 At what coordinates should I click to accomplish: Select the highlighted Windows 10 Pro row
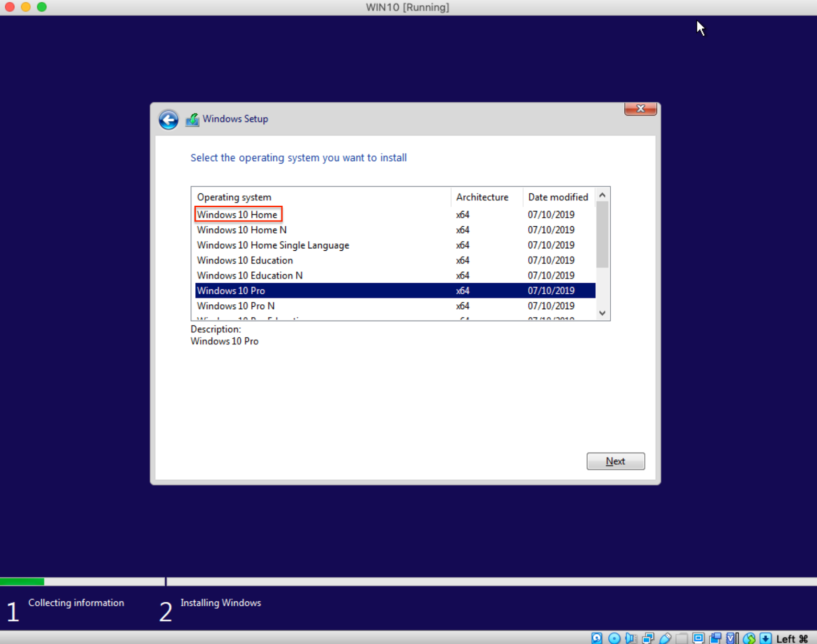pyautogui.click(x=395, y=290)
